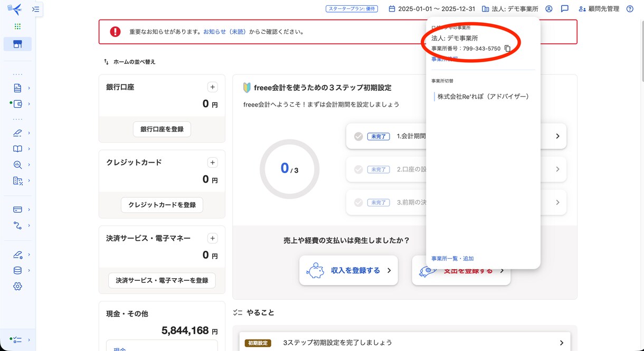Click the スタータープラン: 優待 badge
This screenshot has width=644, height=351.
click(353, 9)
